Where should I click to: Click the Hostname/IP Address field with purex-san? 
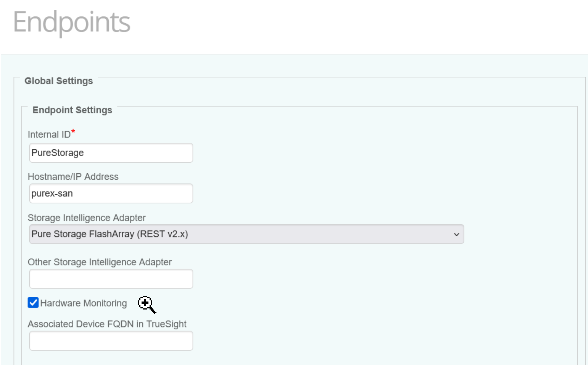[x=111, y=193]
